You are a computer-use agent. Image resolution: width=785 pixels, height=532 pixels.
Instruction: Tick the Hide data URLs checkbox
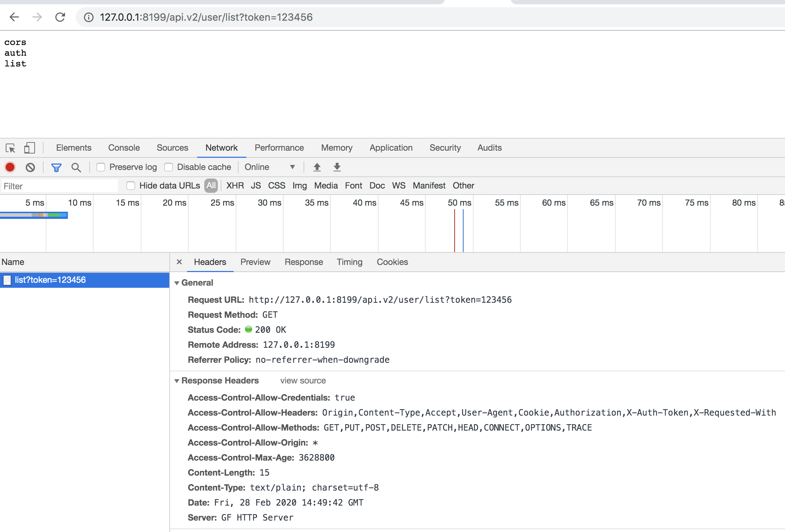pyautogui.click(x=131, y=186)
